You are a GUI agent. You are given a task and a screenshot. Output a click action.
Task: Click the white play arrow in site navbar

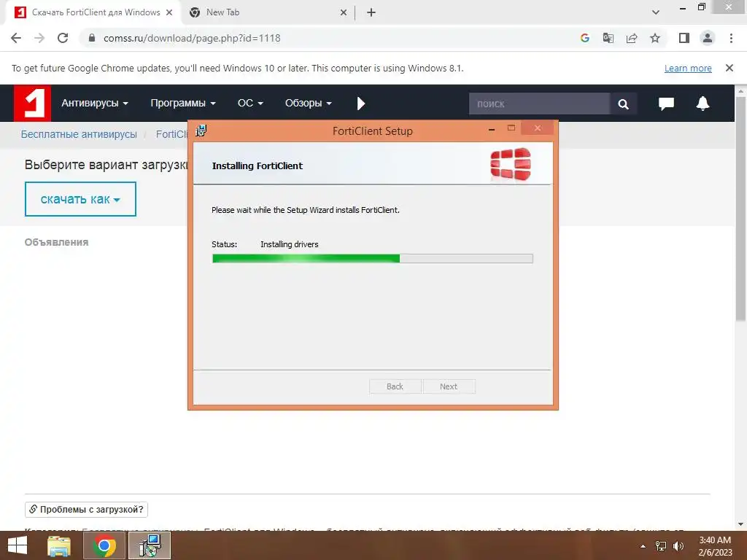click(360, 104)
